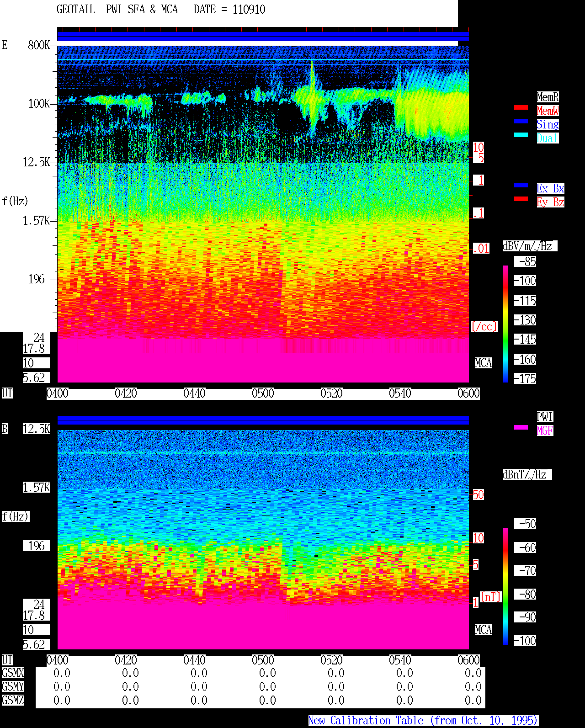Click the '[/cc]' density unit label
The height and width of the screenshot is (728, 585).
(484, 326)
